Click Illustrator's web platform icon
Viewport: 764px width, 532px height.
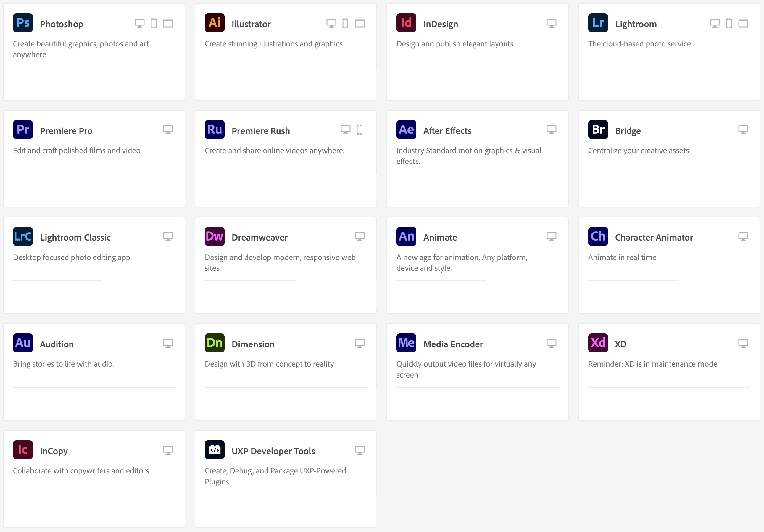(x=360, y=23)
